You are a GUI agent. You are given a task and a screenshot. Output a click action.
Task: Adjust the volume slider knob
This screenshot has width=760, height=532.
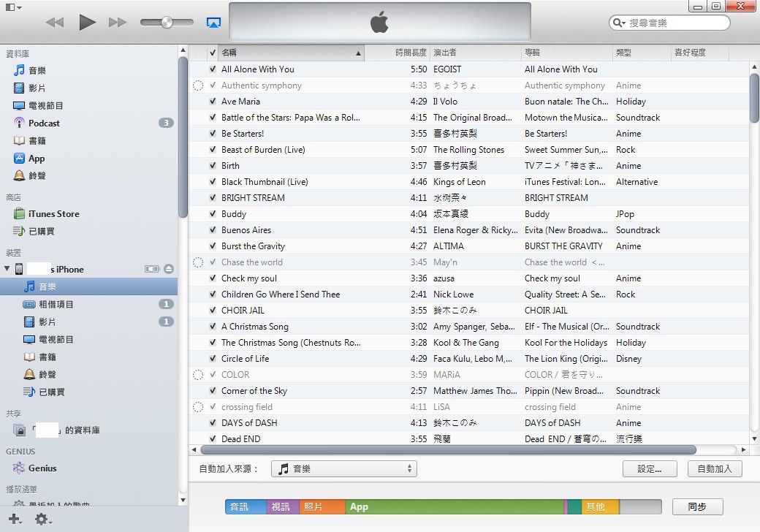click(167, 22)
